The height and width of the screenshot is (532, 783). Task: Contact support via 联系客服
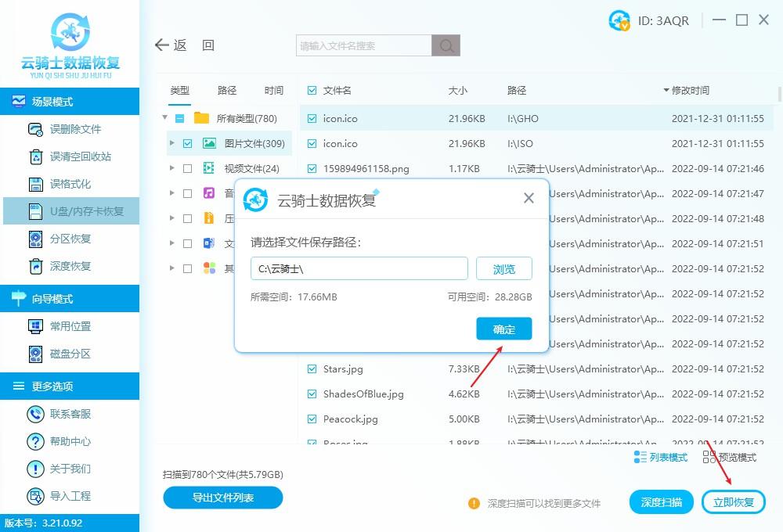coord(70,414)
